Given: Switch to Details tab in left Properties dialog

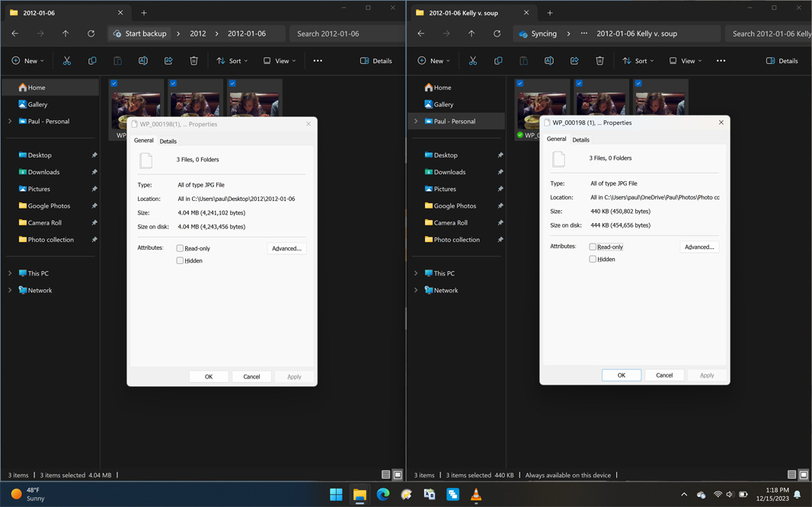Looking at the screenshot, I should coord(168,141).
